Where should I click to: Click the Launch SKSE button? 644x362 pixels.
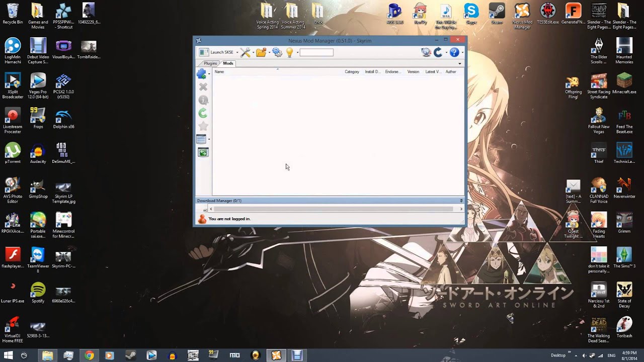[x=216, y=52]
